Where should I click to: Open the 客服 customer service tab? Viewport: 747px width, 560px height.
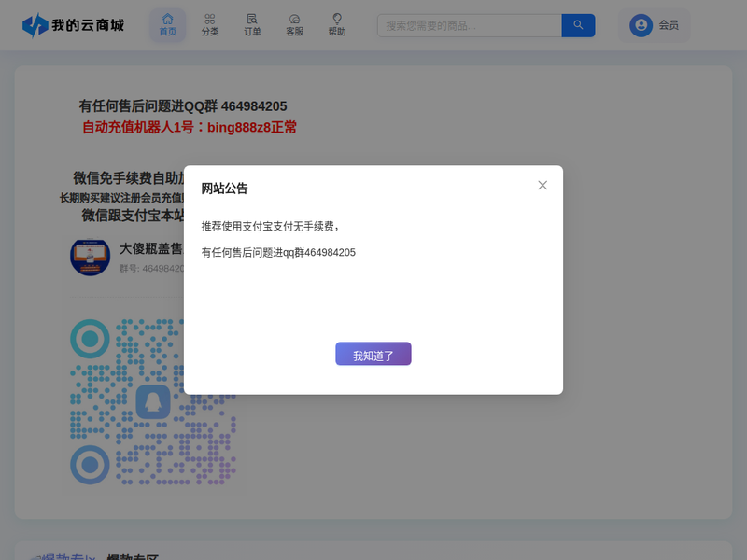[295, 25]
